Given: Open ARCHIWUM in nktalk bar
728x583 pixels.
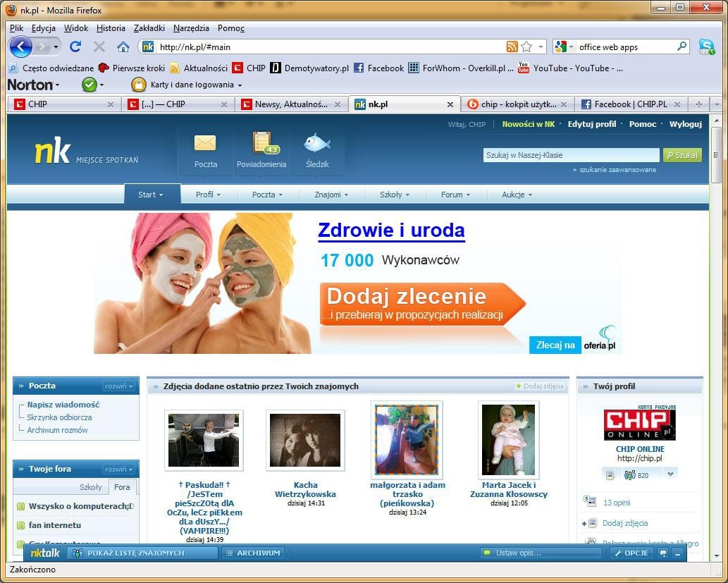Looking at the screenshot, I should [x=254, y=553].
